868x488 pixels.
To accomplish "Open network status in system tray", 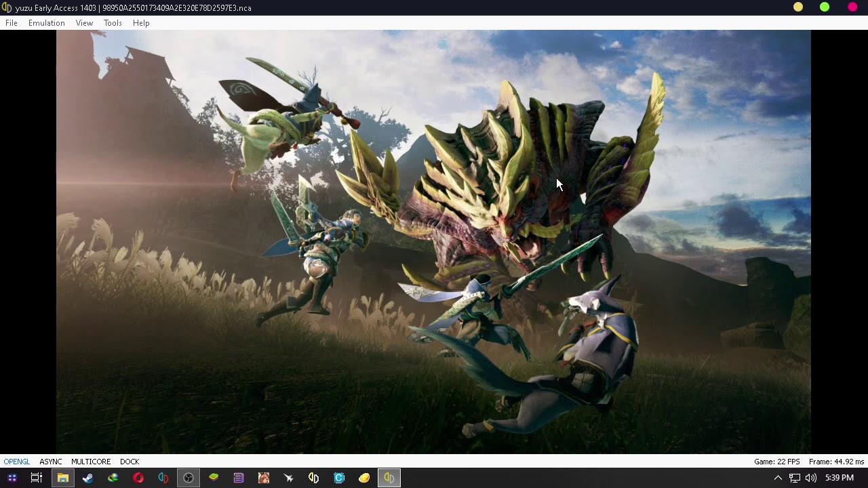I will point(795,478).
